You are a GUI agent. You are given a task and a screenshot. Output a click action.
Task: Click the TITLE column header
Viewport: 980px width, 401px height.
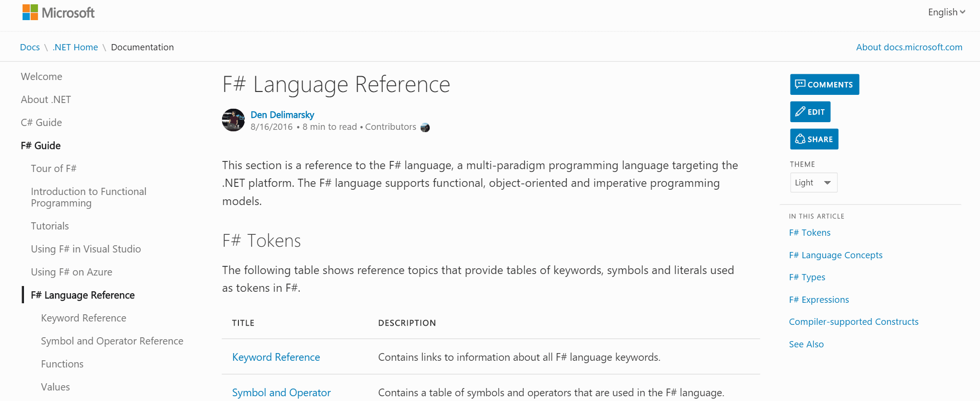click(x=243, y=323)
